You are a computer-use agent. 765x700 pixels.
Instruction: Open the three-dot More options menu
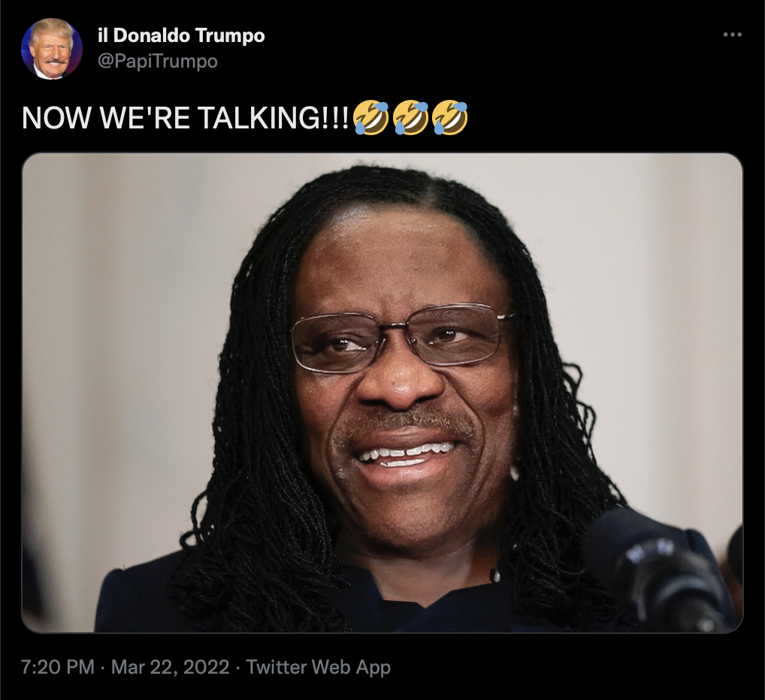point(733,35)
